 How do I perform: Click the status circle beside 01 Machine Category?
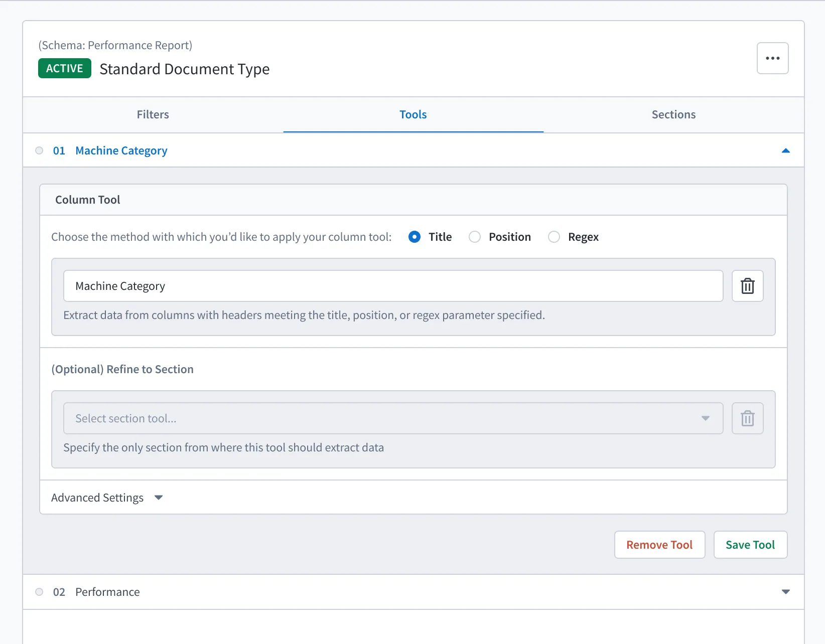[x=39, y=150]
